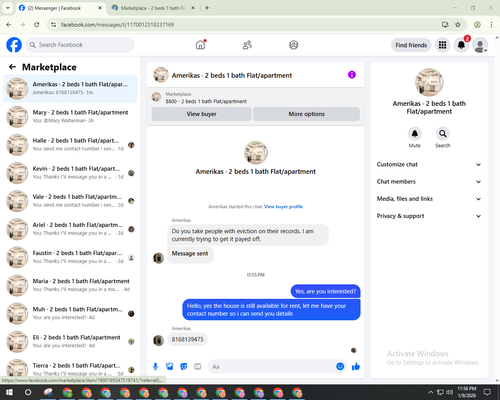The width and height of the screenshot is (500, 400).
Task: Open View buyer profile link
Action: [283, 207]
